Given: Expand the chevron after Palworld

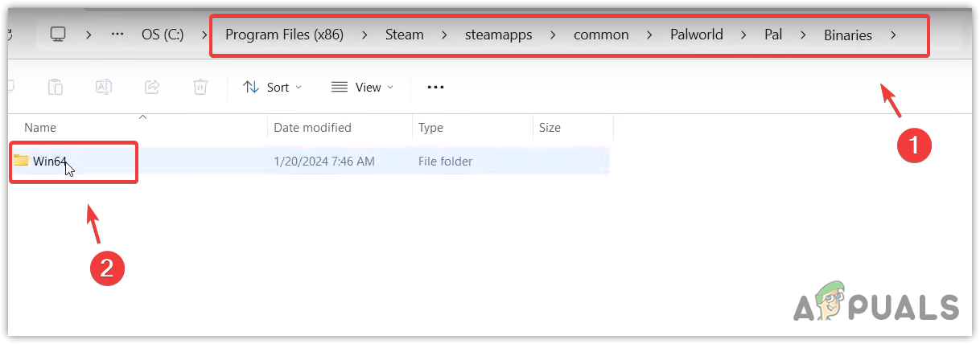Looking at the screenshot, I should point(743,35).
